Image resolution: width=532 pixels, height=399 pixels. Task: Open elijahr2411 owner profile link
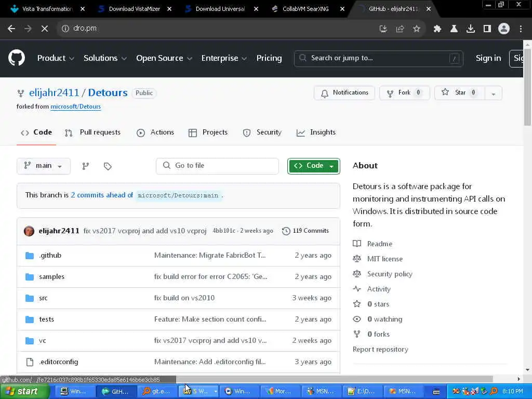click(54, 92)
